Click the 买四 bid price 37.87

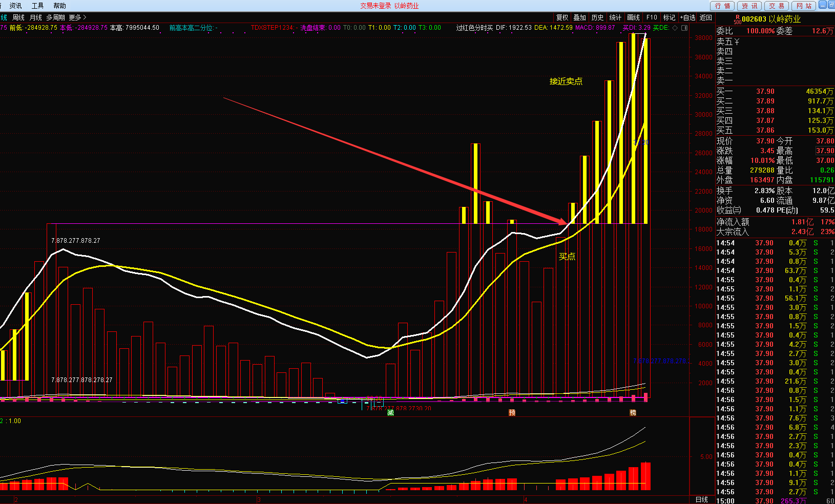pos(765,120)
